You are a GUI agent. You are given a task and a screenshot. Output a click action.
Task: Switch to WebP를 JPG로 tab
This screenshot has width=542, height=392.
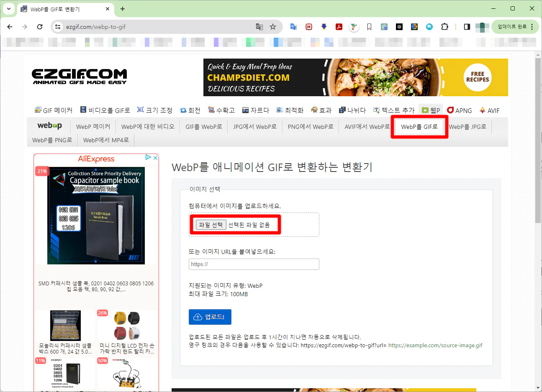point(468,126)
